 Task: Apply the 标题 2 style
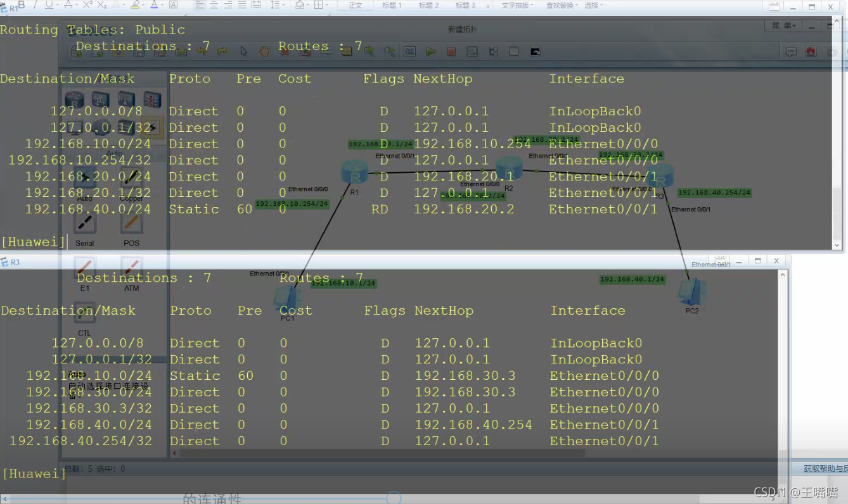click(428, 6)
